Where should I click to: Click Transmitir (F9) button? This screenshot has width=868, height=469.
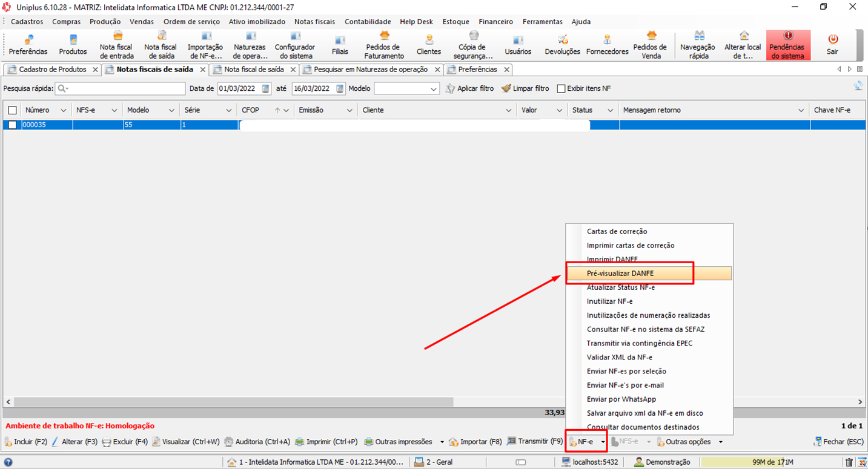(x=535, y=442)
